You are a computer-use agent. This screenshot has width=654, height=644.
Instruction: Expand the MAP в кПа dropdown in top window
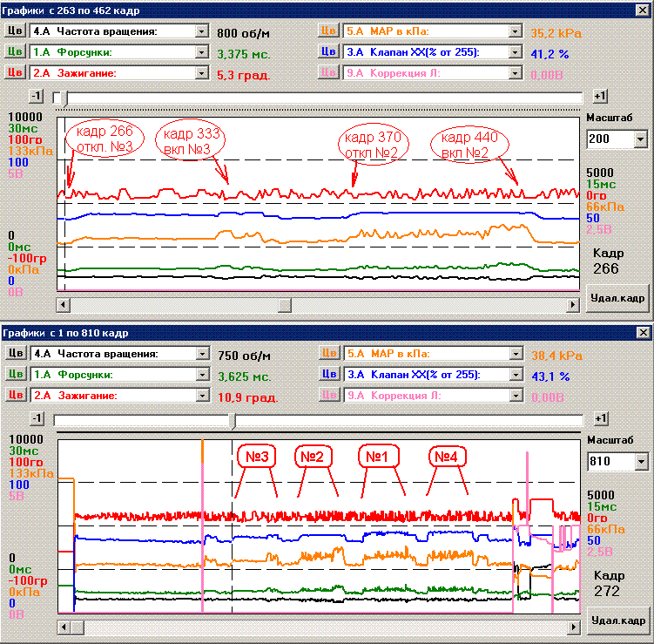[515, 31]
